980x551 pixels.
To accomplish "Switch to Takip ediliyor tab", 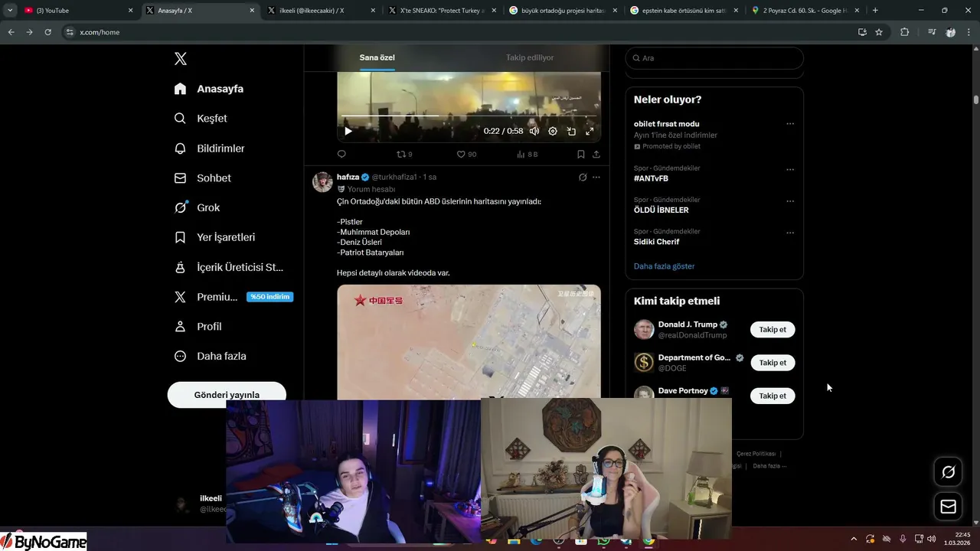I will (x=530, y=57).
